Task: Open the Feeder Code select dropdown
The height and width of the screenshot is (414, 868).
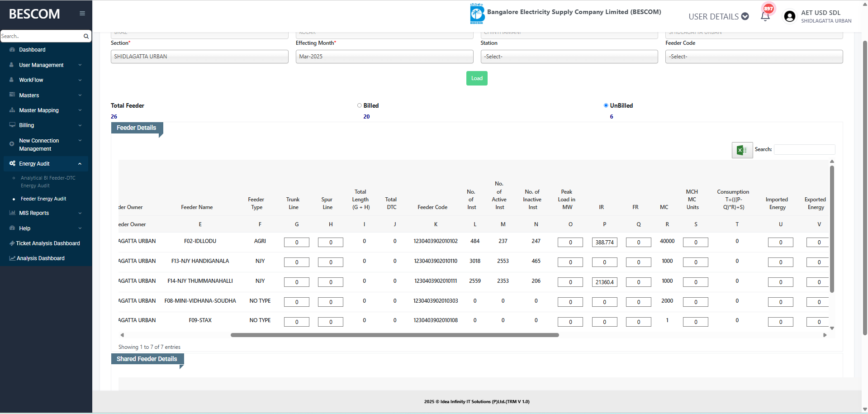Action: pyautogui.click(x=754, y=57)
